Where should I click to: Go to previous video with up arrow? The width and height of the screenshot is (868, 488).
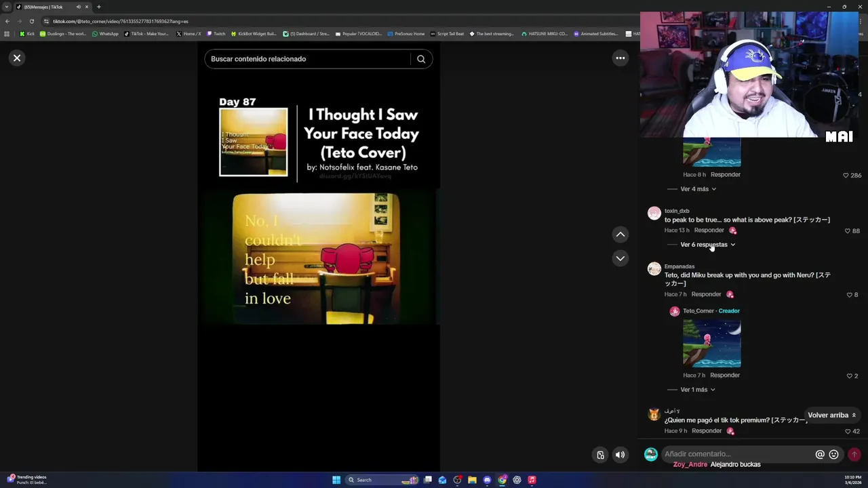pos(620,235)
